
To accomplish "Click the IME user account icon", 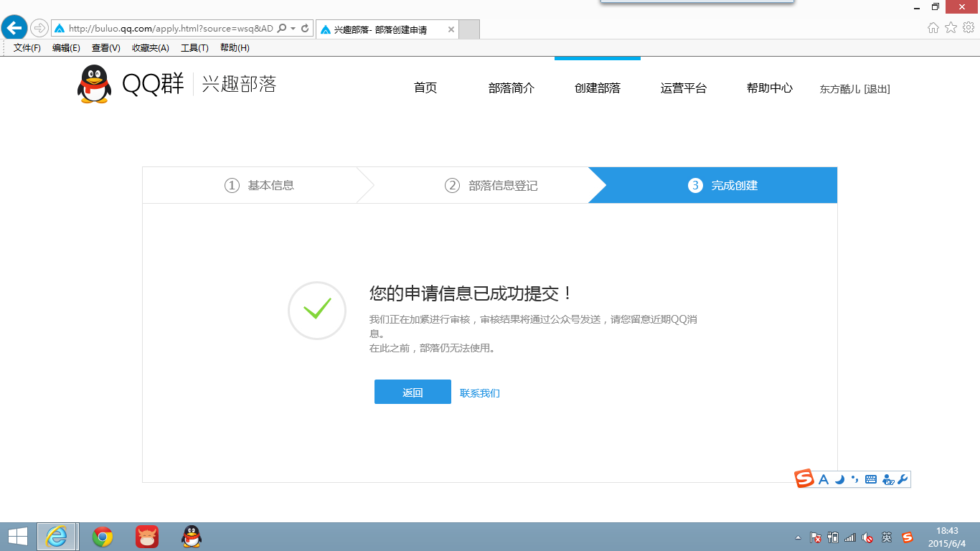I will coord(888,479).
